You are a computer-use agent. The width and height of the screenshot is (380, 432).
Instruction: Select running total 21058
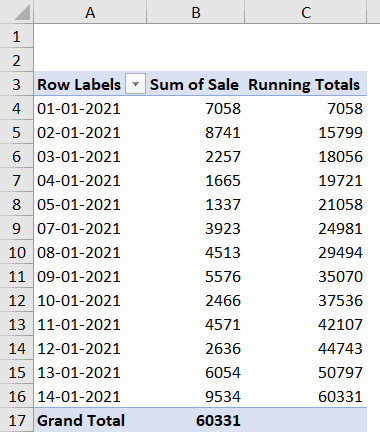tap(306, 204)
